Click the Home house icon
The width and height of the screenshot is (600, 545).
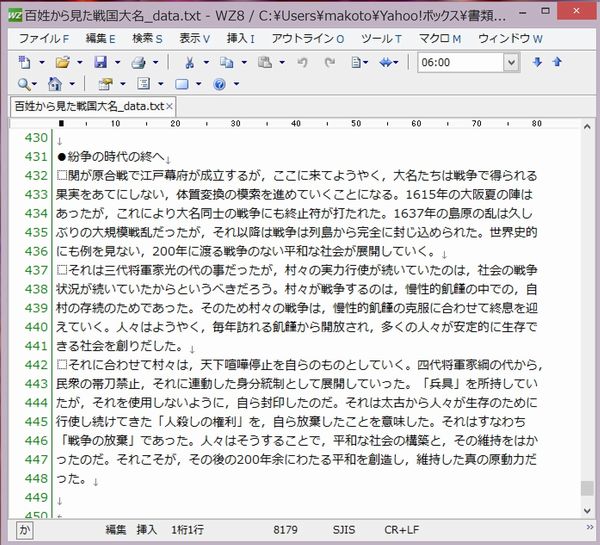pos(55,84)
